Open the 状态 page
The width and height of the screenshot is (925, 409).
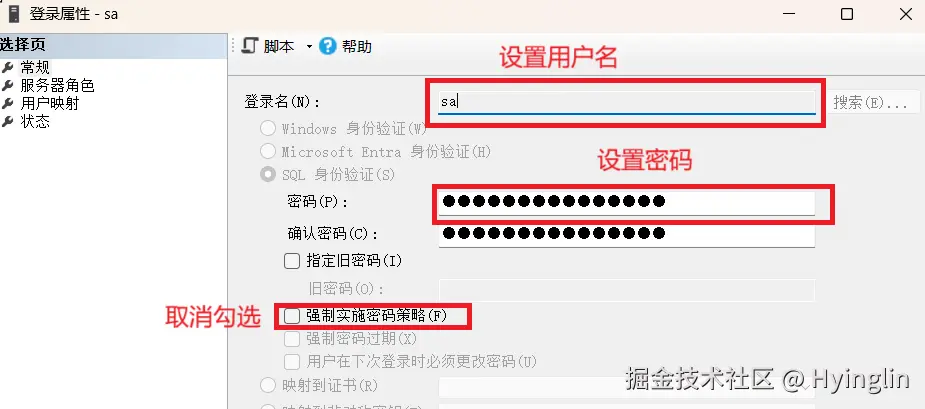[x=35, y=122]
